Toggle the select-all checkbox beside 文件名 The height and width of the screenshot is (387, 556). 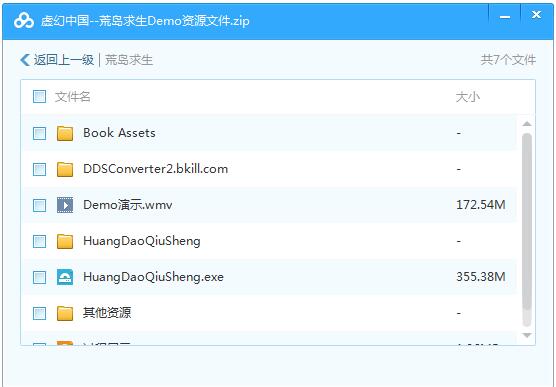(x=39, y=96)
